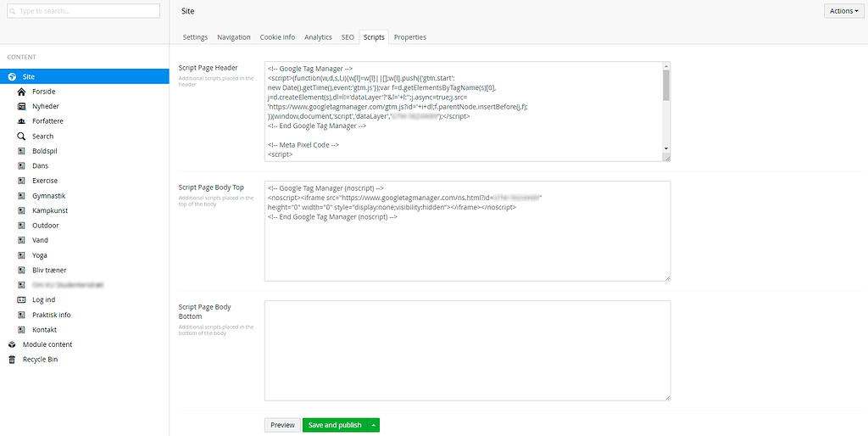Open the Analytics tab

[x=318, y=37]
